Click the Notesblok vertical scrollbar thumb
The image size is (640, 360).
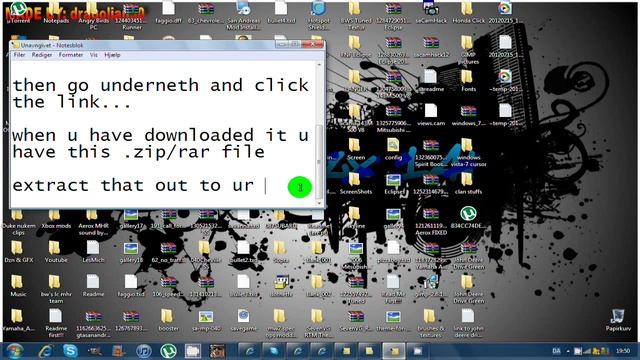pos(319,161)
